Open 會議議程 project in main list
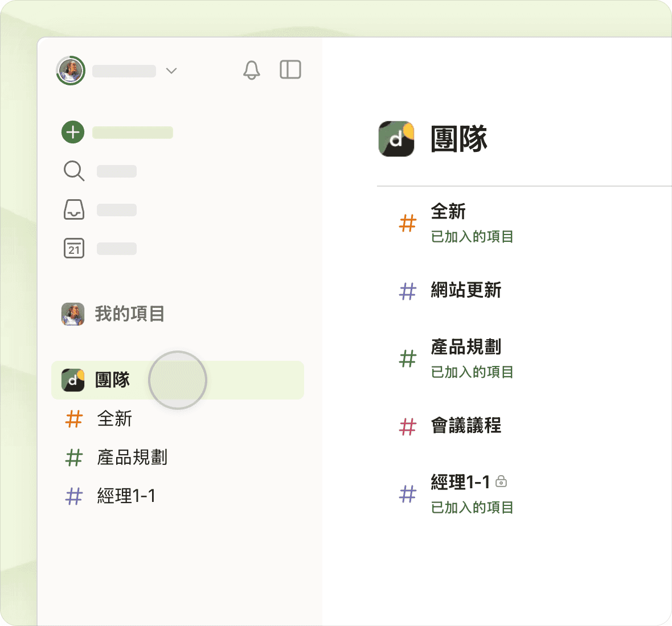Image resolution: width=672 pixels, height=626 pixels. pyautogui.click(x=466, y=426)
